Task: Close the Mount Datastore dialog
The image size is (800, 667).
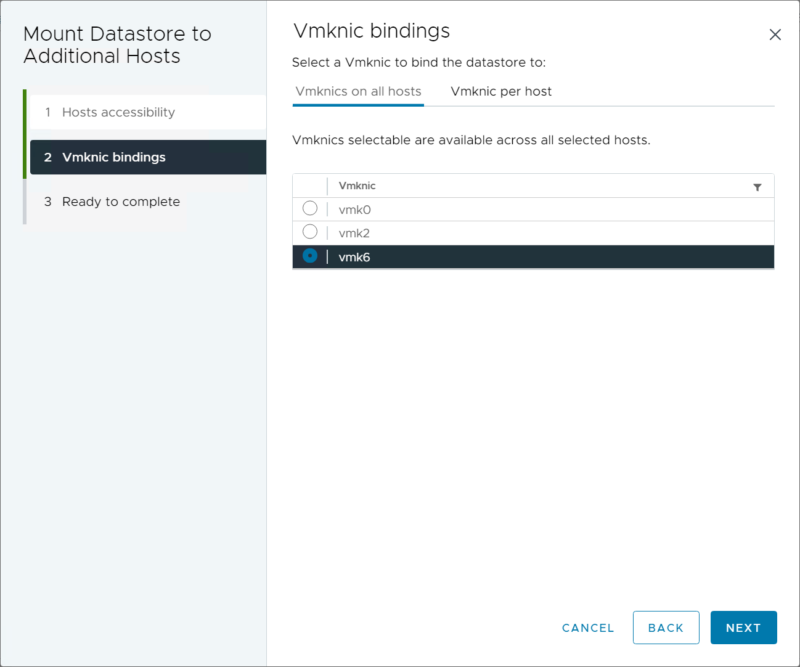Action: (775, 35)
